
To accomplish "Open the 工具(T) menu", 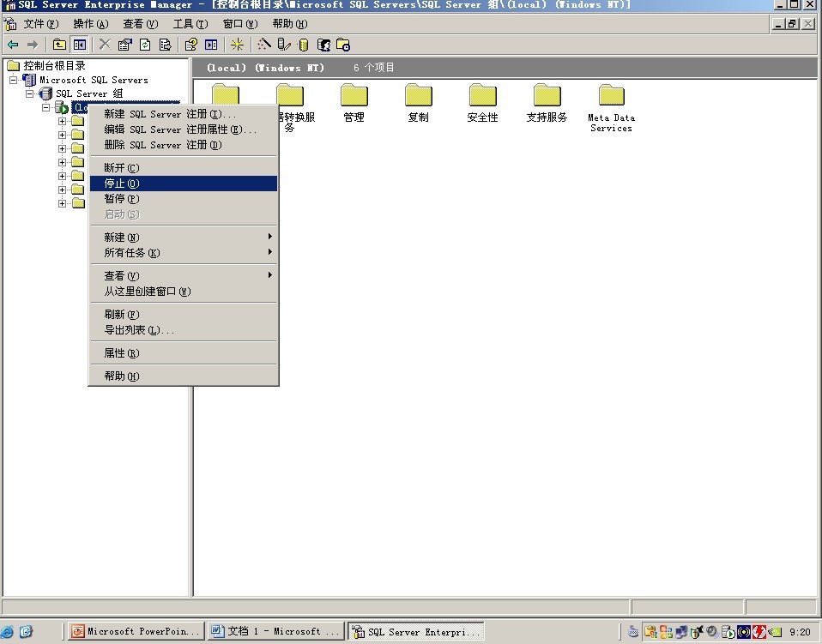I will click(x=190, y=24).
